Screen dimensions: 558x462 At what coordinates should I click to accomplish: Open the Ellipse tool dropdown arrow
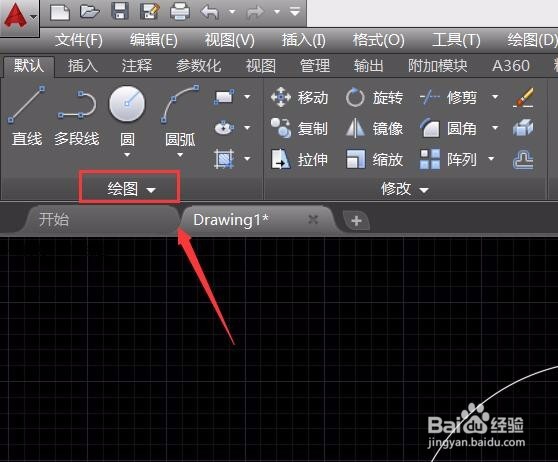tap(247, 127)
